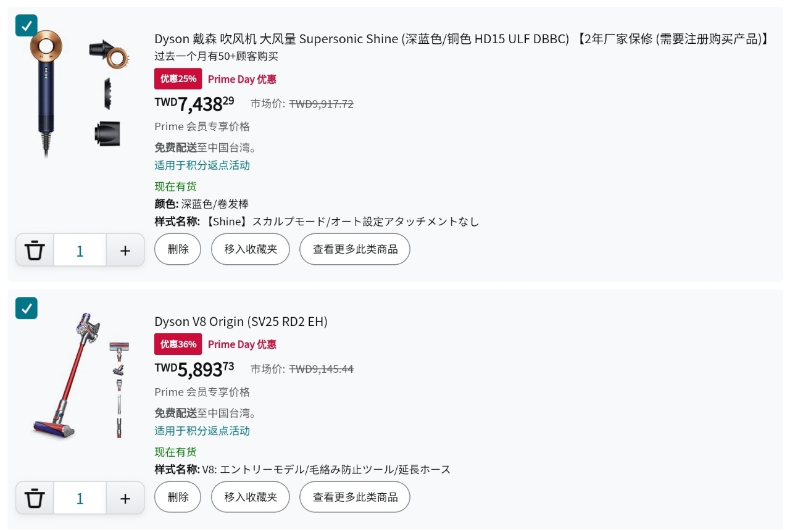Screen dimensions: 790x532
Task: Open 适用于积分返点活动 link under hair dryer
Action: click(x=202, y=165)
